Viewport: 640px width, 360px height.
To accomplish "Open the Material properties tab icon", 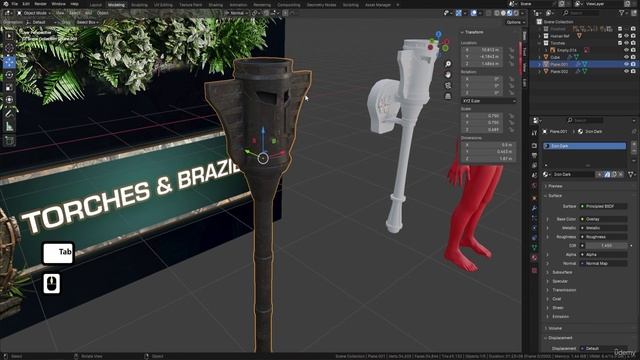I will (534, 258).
